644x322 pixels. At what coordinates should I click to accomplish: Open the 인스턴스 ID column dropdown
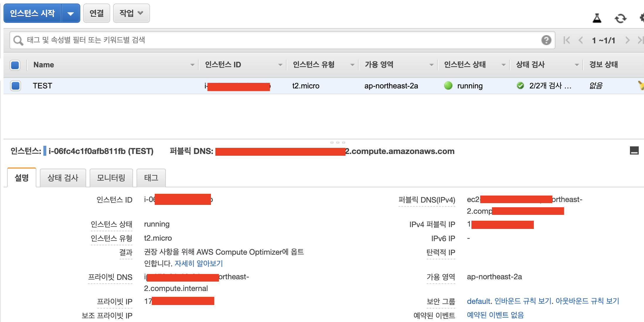pos(280,65)
